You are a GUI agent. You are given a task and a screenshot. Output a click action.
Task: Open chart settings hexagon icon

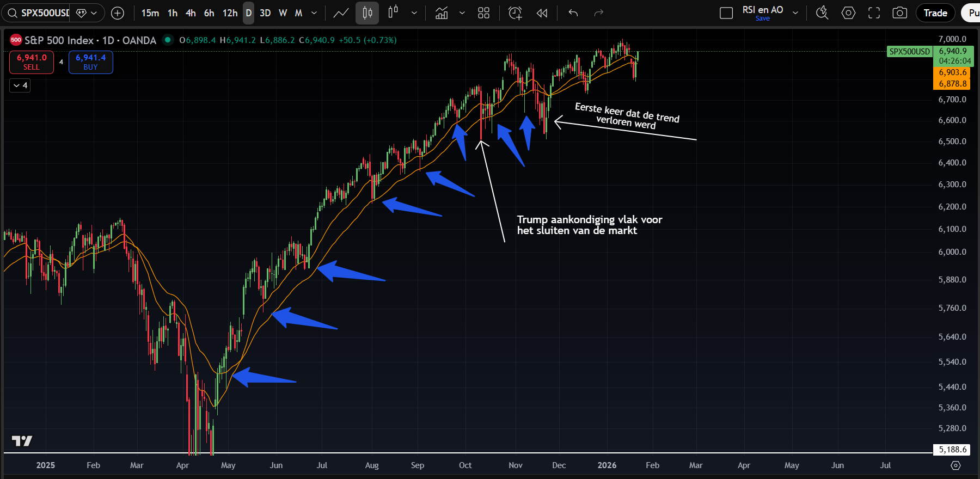pyautogui.click(x=848, y=13)
